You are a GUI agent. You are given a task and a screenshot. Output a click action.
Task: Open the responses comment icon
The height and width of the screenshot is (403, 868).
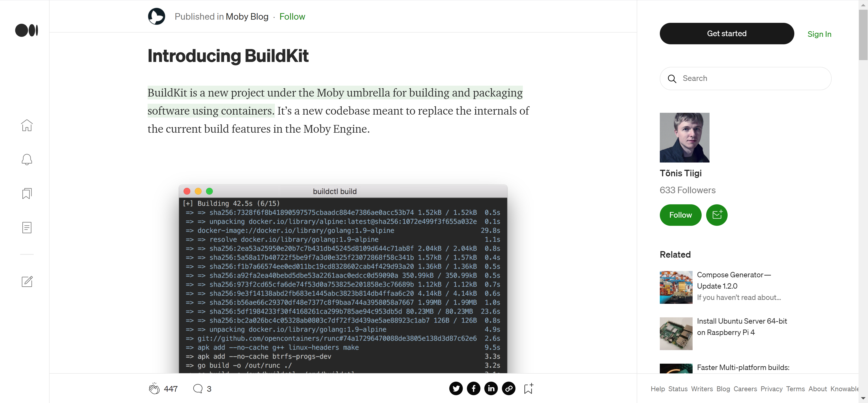(198, 389)
